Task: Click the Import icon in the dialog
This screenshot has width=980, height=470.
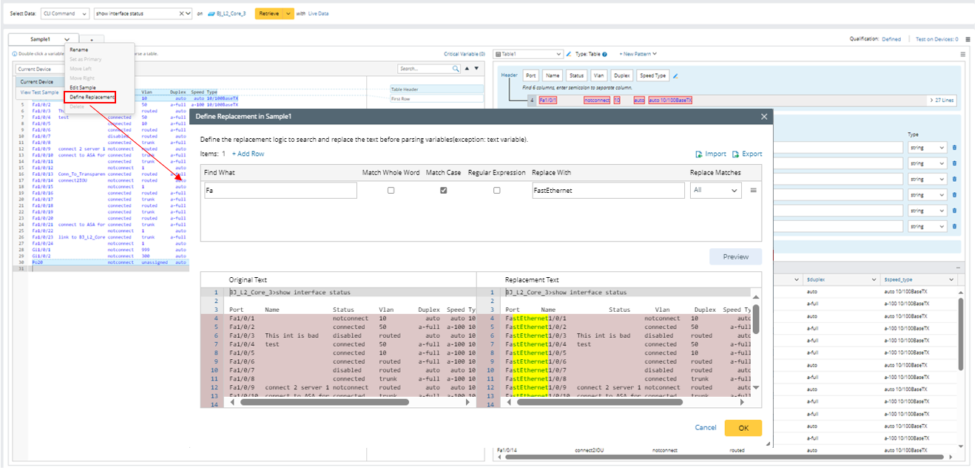Action: point(699,154)
